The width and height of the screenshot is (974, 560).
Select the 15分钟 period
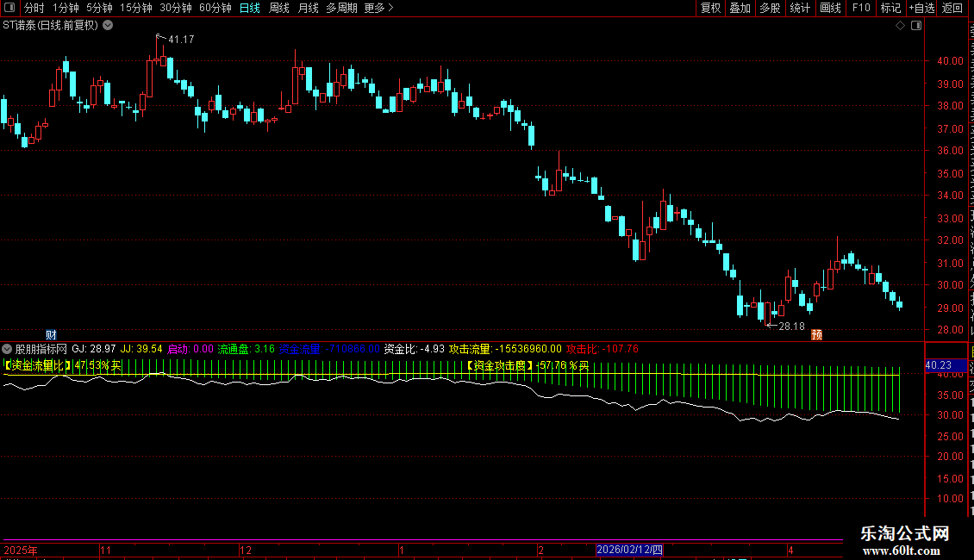click(x=136, y=8)
